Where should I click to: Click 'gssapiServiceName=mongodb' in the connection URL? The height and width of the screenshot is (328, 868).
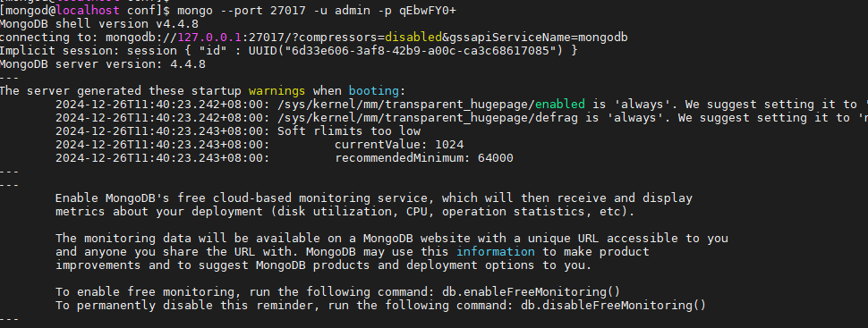pos(539,37)
